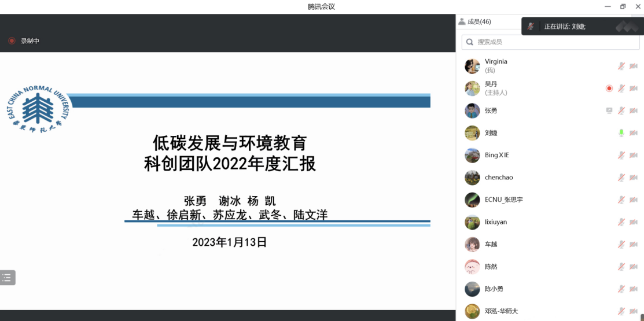Image resolution: width=644 pixels, height=321 pixels.
Task: Select the 成员(46) members panel header
Action: 475,21
